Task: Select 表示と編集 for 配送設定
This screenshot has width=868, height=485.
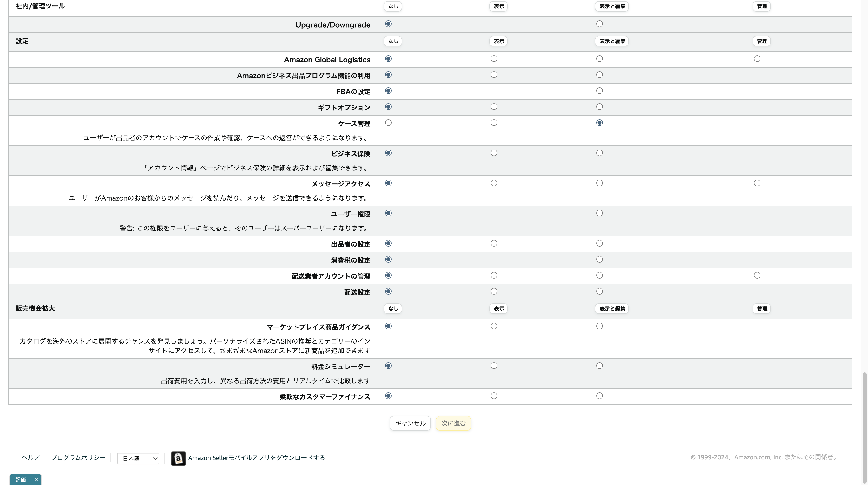Action: (599, 291)
